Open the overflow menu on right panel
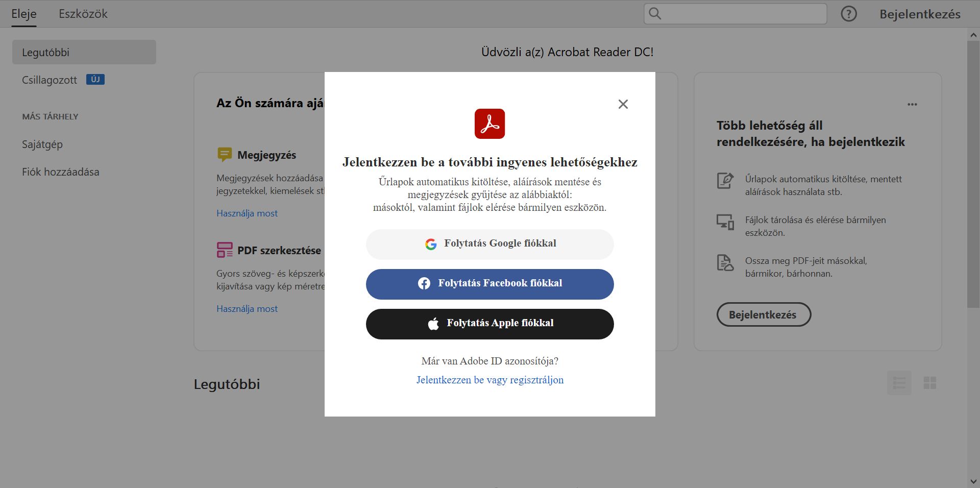Image resolution: width=980 pixels, height=488 pixels. [913, 104]
